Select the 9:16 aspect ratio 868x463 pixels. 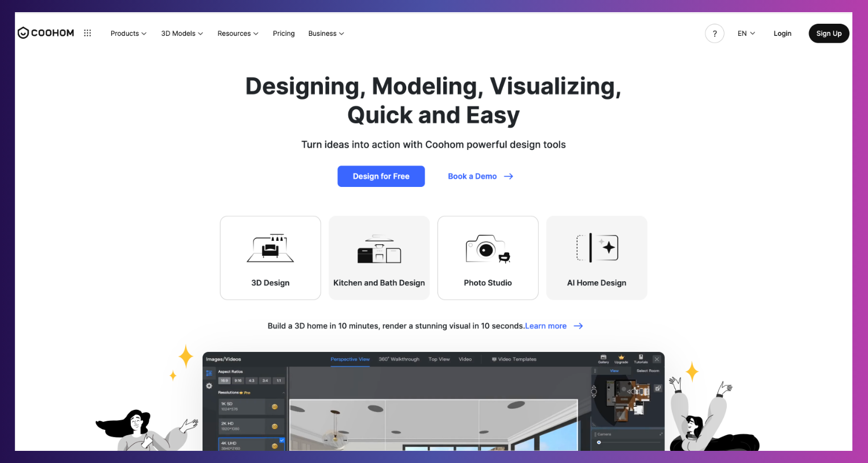[238, 380]
